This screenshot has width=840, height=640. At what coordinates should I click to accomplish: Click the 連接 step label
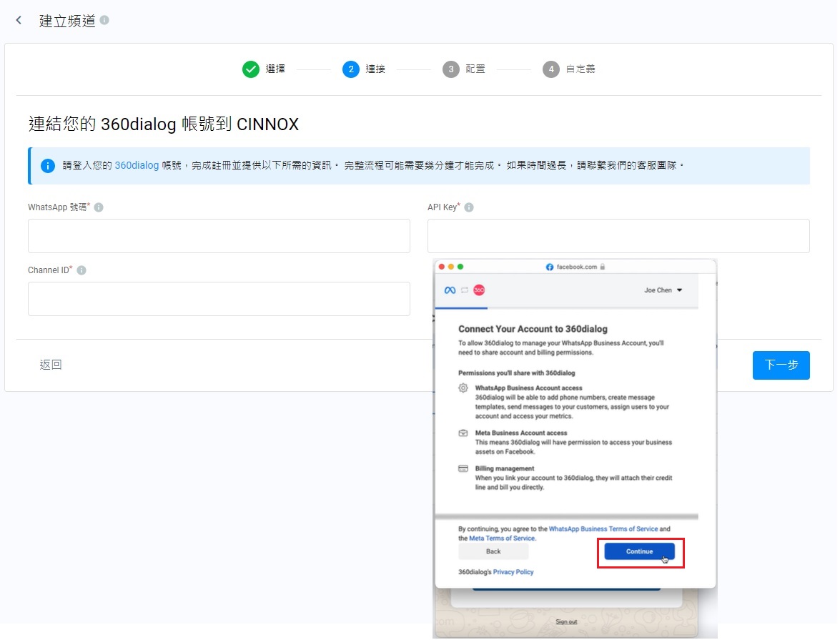click(375, 69)
